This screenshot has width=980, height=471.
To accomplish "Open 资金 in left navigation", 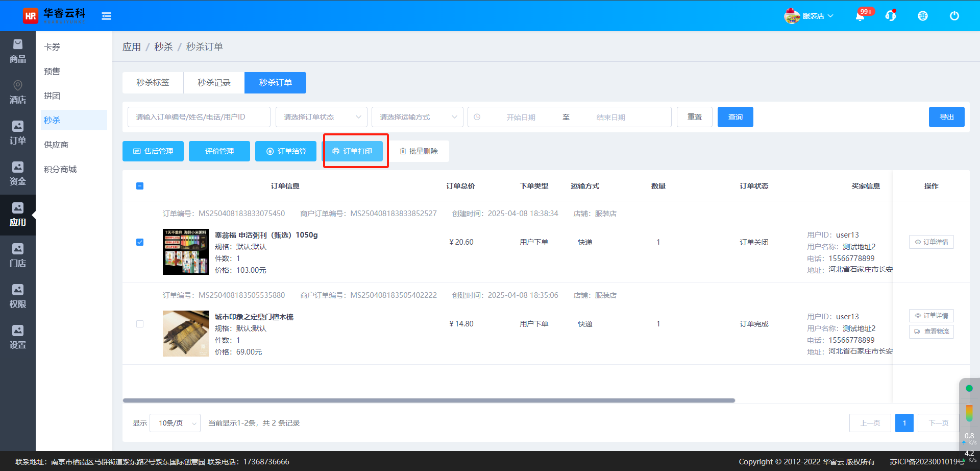I will click(x=18, y=174).
